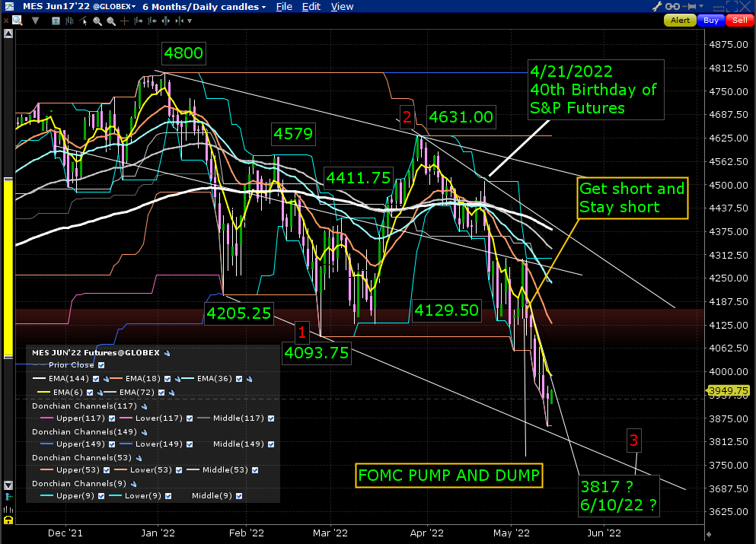Edit EMA(18) settings via its wrench icon
This screenshot has height=544, width=756.
point(177,379)
